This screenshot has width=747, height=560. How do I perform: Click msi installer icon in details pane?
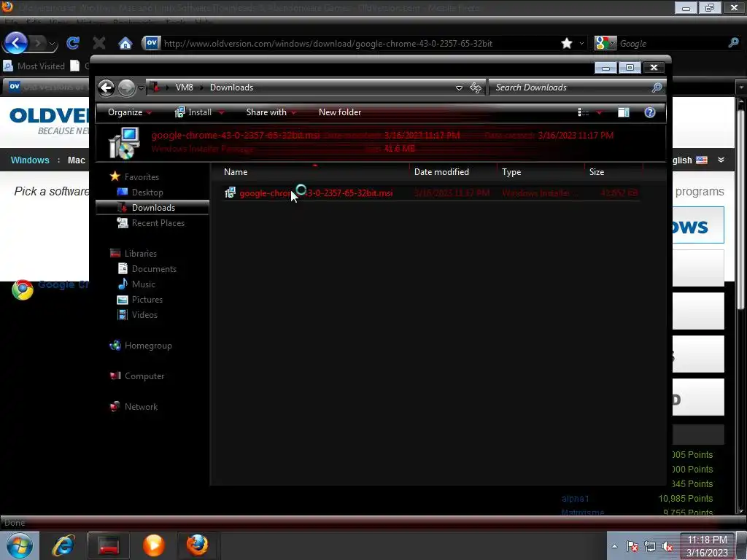[x=124, y=143]
